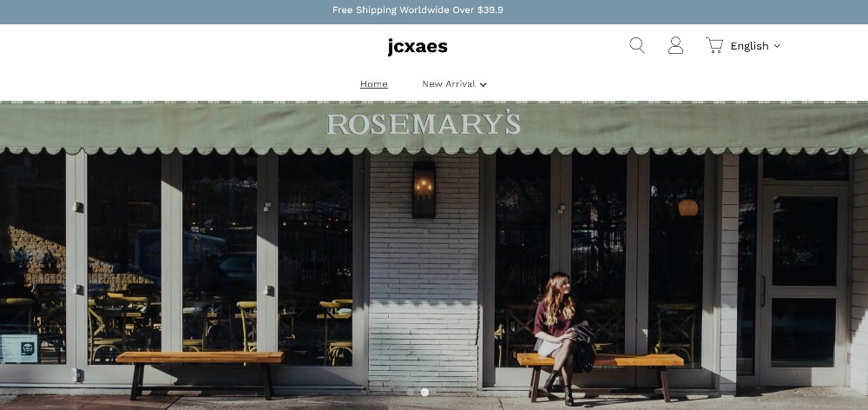Open the shopping cart icon
This screenshot has width=868, height=410.
point(714,45)
